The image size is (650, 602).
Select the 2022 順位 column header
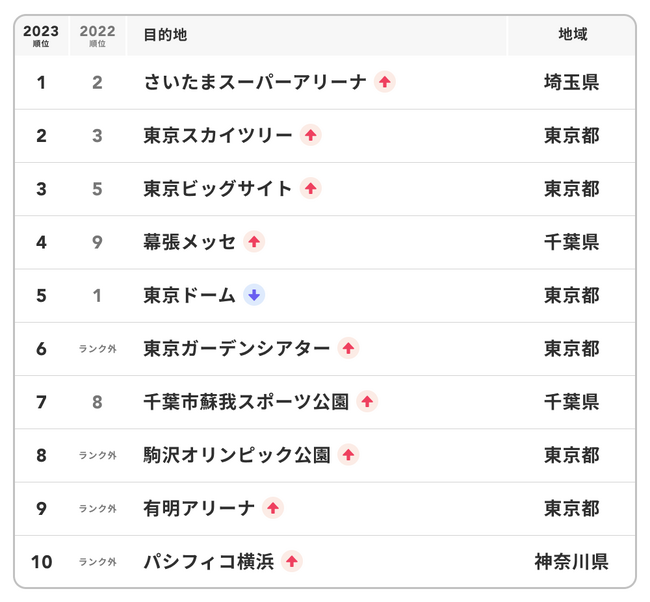pos(97,35)
